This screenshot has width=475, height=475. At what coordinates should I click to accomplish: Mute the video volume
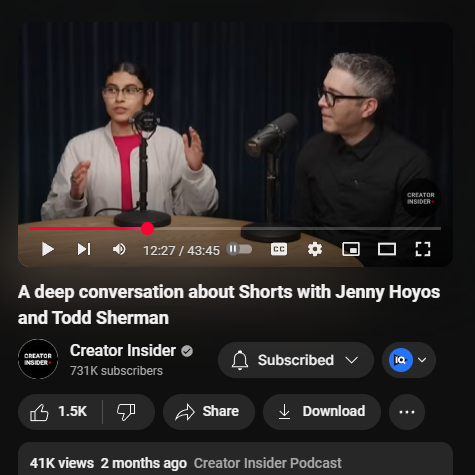[119, 249]
